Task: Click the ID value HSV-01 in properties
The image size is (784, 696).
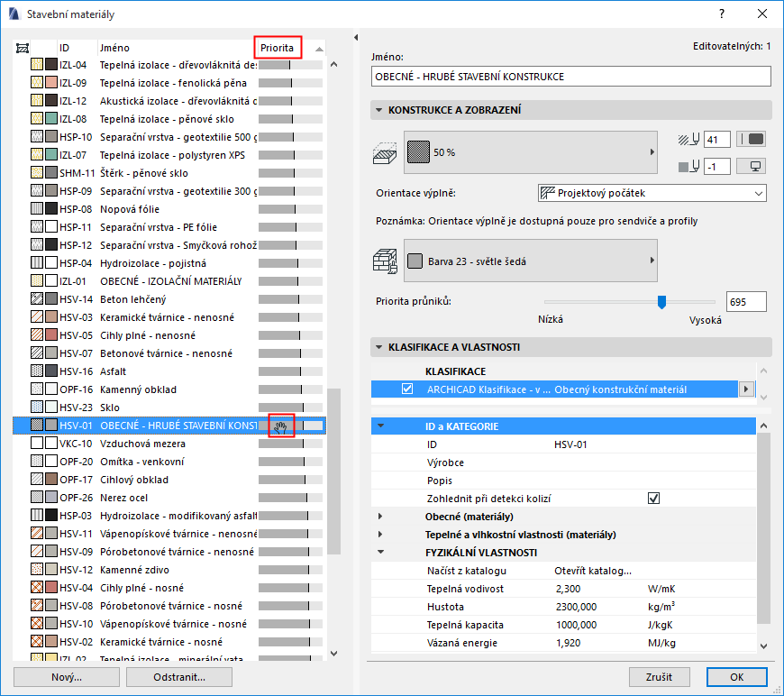Action: 570,444
